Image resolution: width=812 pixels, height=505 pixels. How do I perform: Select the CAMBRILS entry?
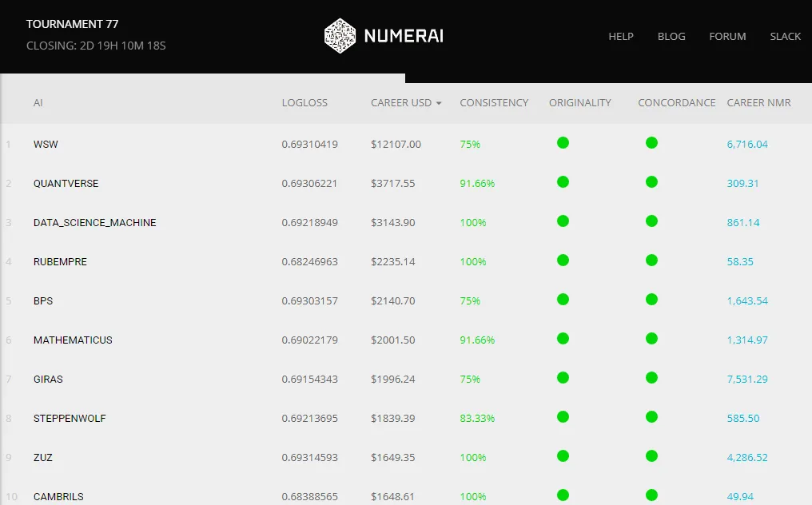click(58, 496)
